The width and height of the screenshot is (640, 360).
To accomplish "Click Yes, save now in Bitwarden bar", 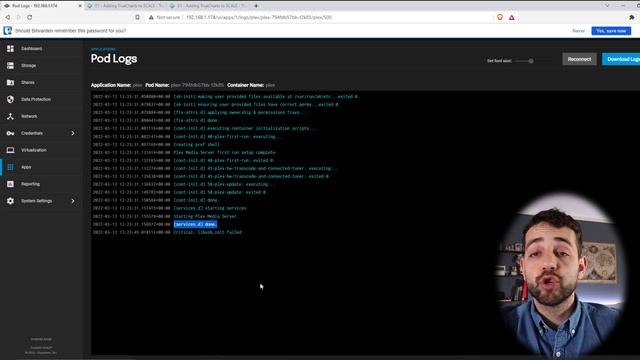I will pos(611,31).
